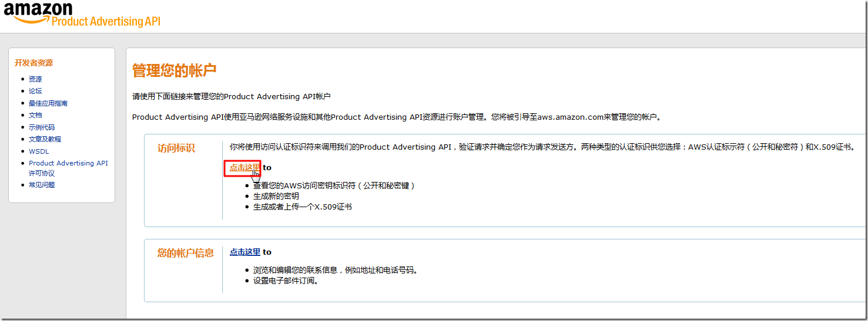Click the 访问标识 section title
The height and width of the screenshot is (321, 868).
click(176, 148)
